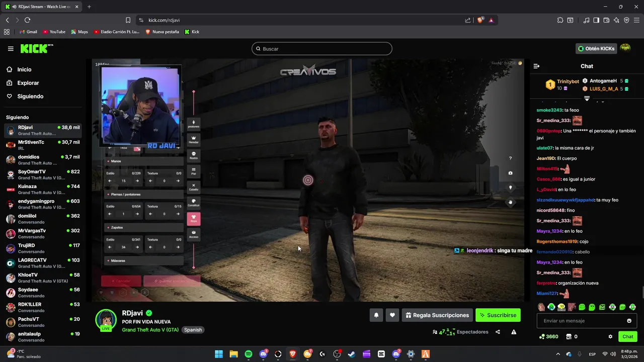The width and height of the screenshot is (644, 362).
Task: Click the Obtén KICKs button
Action: (596, 49)
